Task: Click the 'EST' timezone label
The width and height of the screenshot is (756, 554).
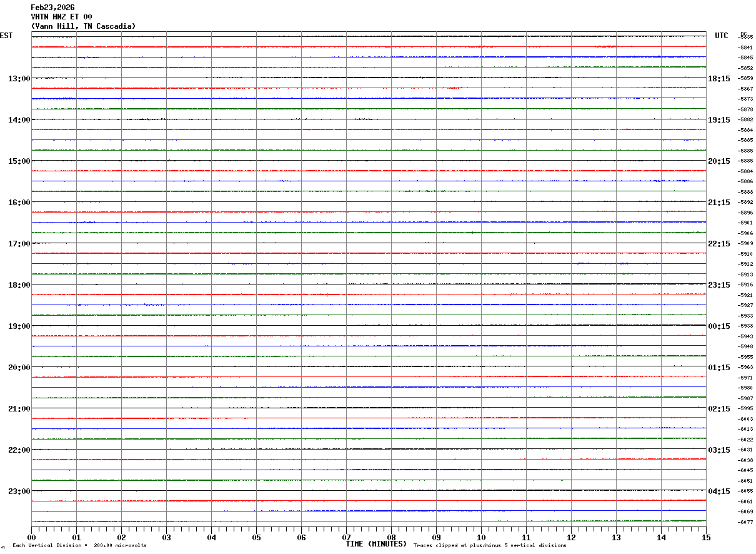Action: click(6, 36)
